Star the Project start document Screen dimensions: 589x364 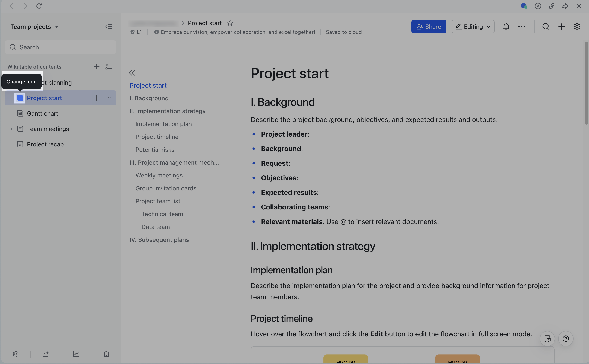pyautogui.click(x=230, y=23)
